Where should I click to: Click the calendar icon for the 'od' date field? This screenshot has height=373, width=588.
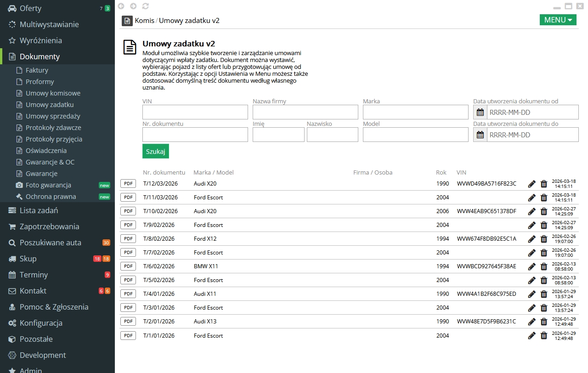point(480,112)
